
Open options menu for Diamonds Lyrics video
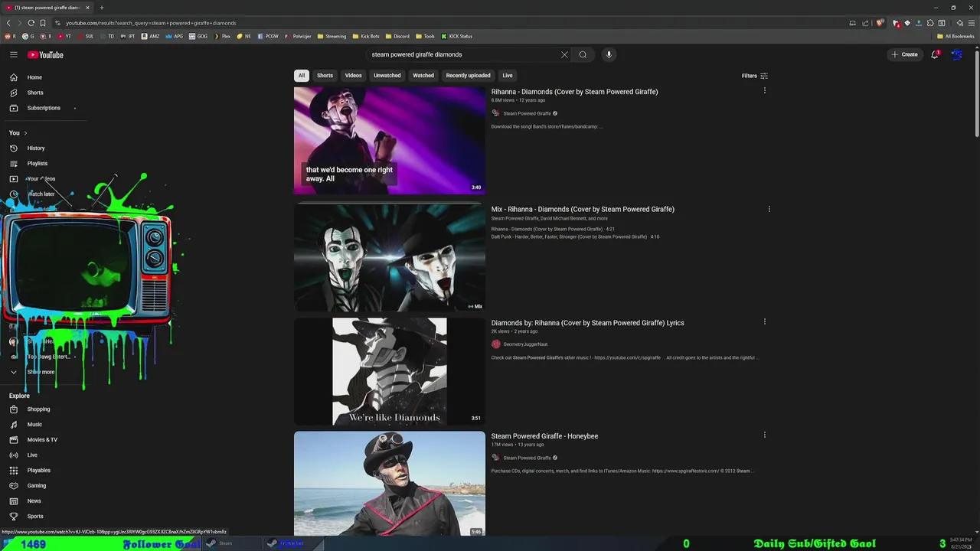764,321
